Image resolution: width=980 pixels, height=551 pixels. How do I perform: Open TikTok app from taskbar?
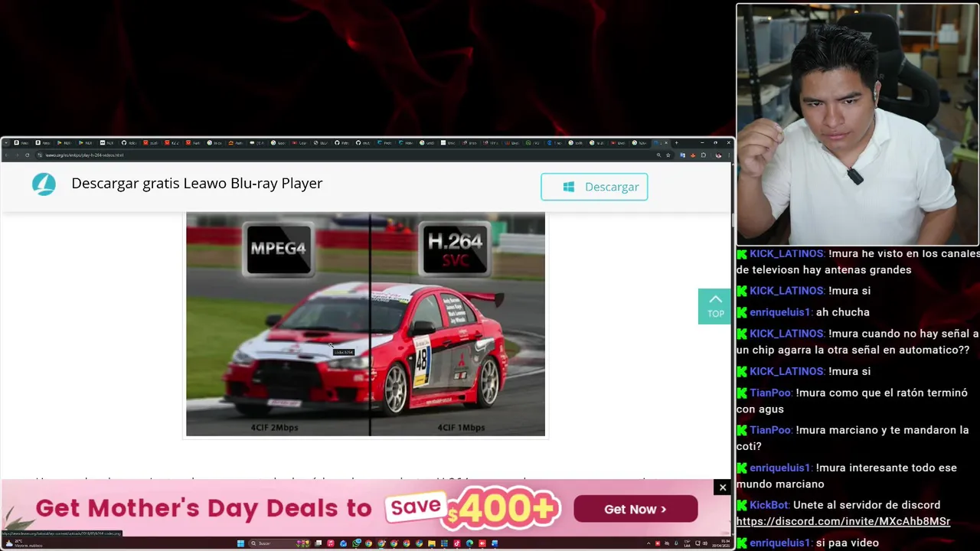[456, 543]
